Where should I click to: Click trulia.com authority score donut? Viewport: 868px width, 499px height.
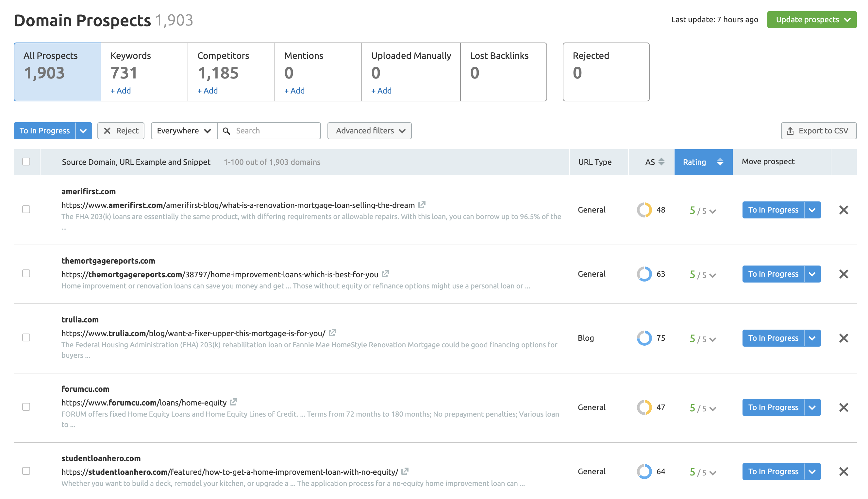pos(644,338)
